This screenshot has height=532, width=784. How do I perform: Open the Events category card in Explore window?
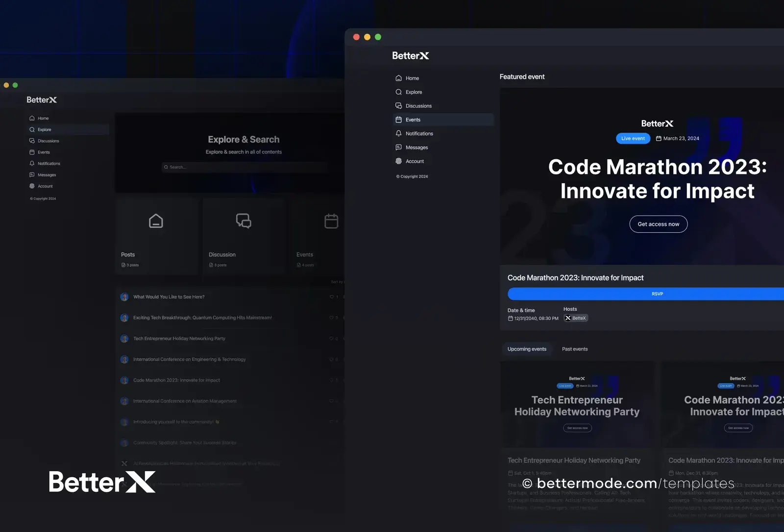pyautogui.click(x=318, y=236)
